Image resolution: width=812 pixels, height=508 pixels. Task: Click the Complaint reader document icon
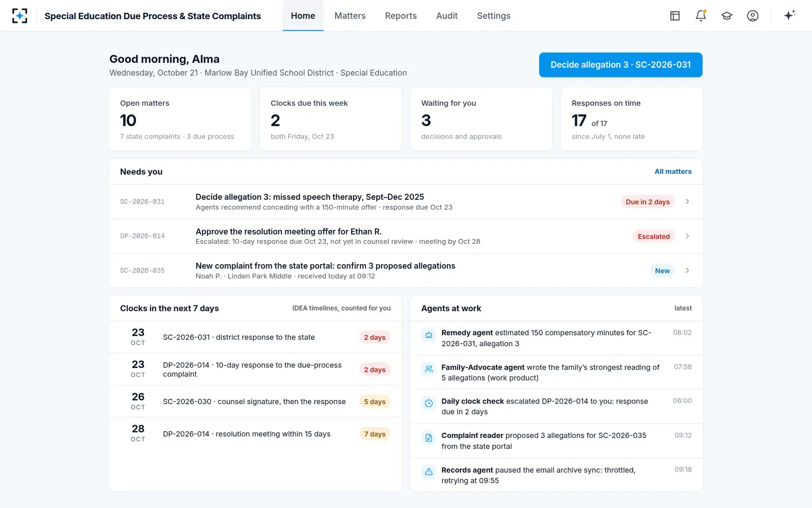point(429,437)
